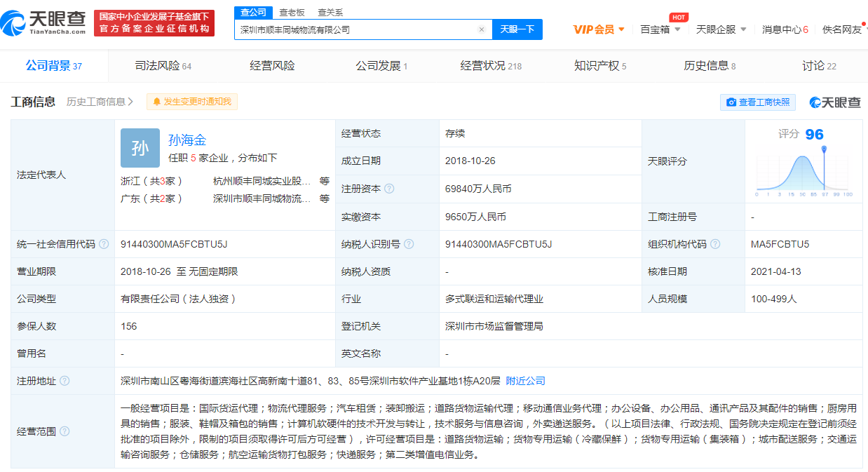This screenshot has width=868, height=472.
Task: Click 查看工商快照 camera button
Action: pyautogui.click(x=758, y=102)
